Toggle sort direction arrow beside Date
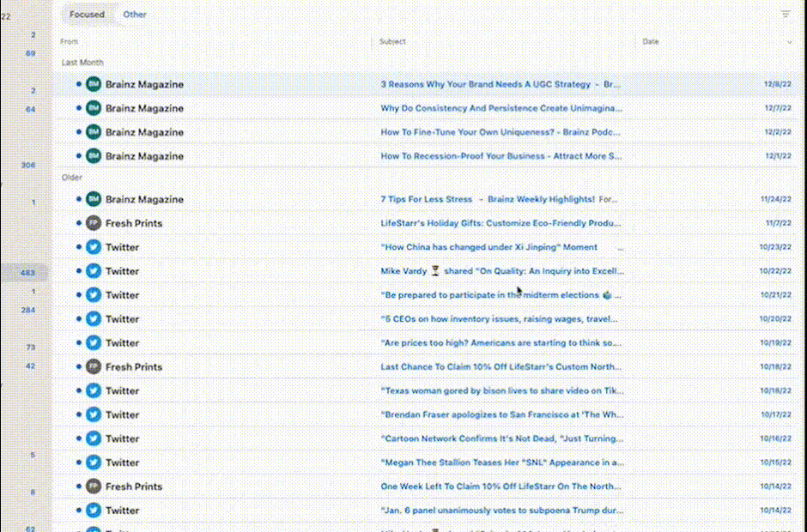This screenshot has width=807, height=532. tap(790, 42)
